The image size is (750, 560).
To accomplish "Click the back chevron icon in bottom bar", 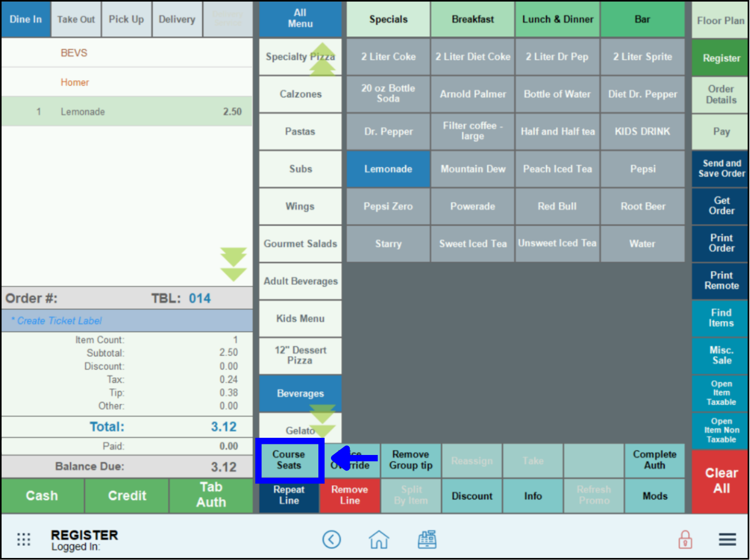I will click(x=332, y=539).
